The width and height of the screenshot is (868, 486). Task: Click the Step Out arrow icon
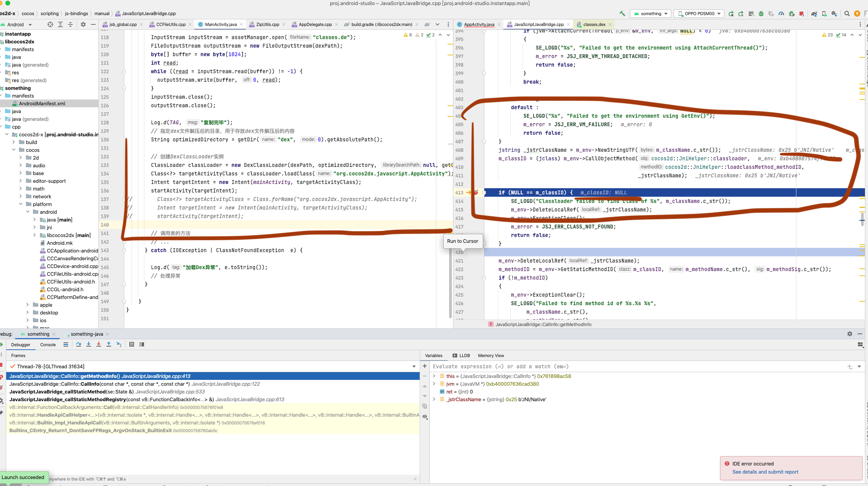pyautogui.click(x=109, y=344)
